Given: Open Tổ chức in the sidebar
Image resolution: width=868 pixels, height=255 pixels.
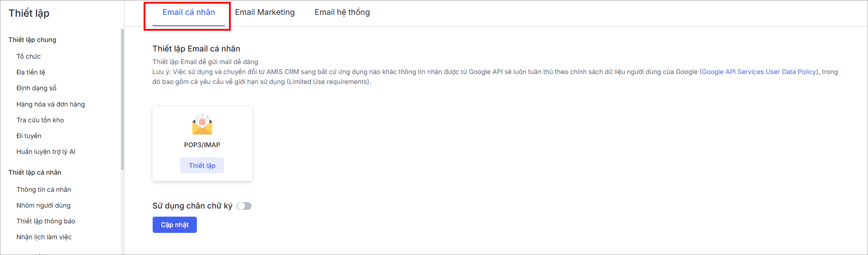Looking at the screenshot, I should coord(28,56).
